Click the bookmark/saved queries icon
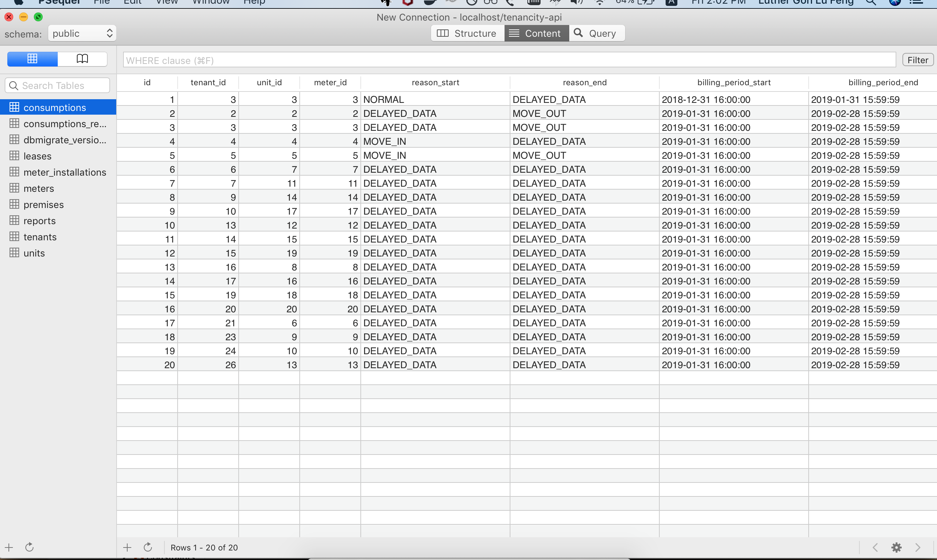Image resolution: width=937 pixels, height=560 pixels. (83, 59)
